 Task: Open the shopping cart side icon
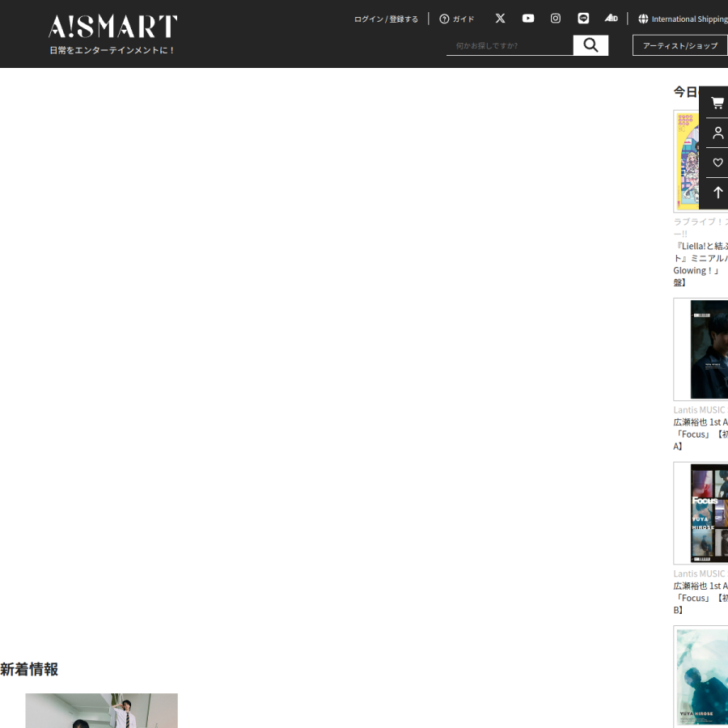coord(717,103)
